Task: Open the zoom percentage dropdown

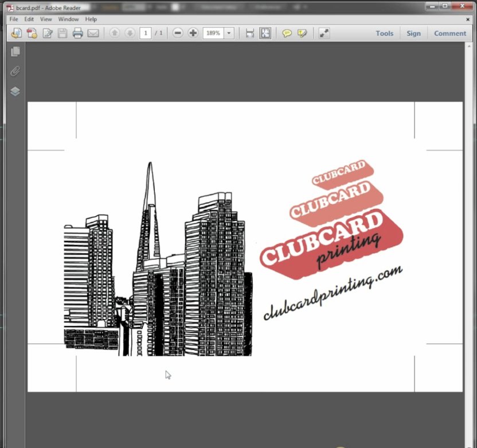Action: pyautogui.click(x=228, y=33)
